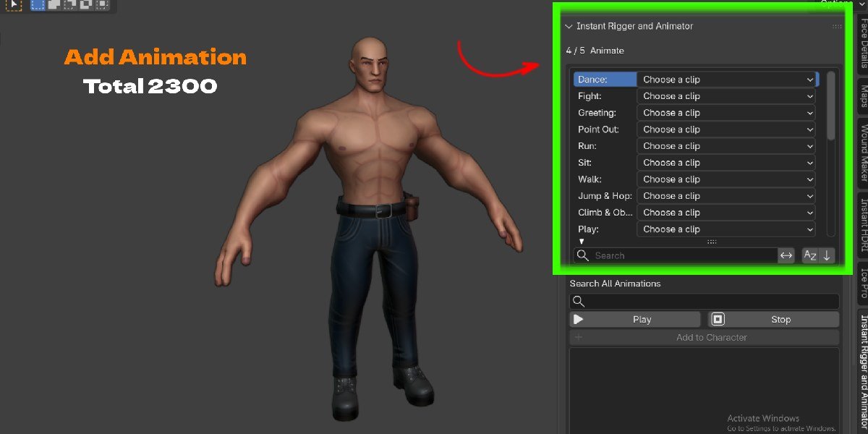The image size is (868, 434).
Task: Switch to the Face Details sidebar tab
Action: pyautogui.click(x=863, y=43)
